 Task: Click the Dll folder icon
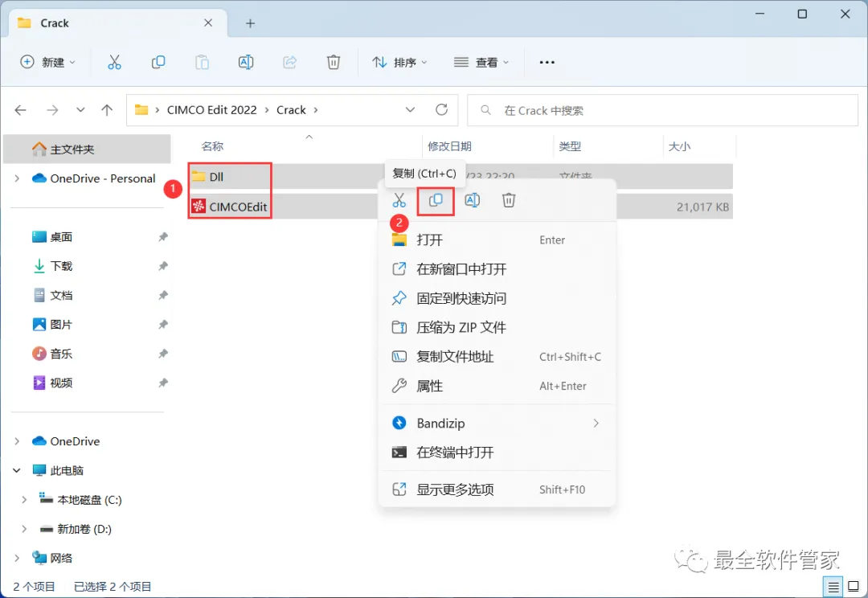point(199,177)
